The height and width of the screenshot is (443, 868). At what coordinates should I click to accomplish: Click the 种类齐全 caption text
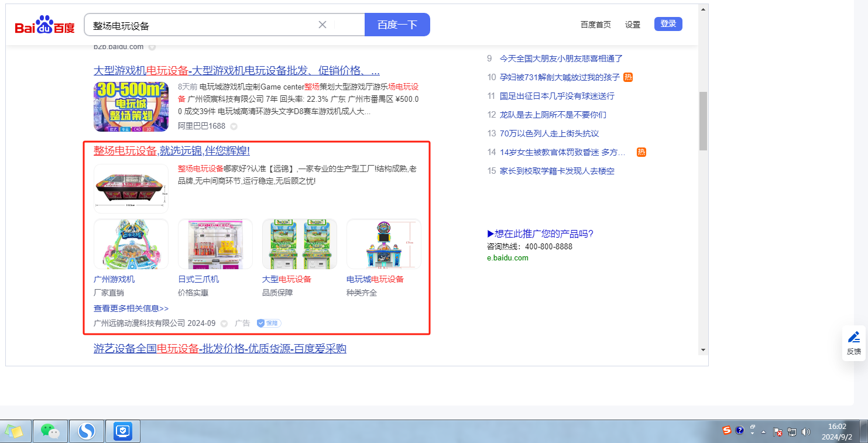(x=362, y=293)
